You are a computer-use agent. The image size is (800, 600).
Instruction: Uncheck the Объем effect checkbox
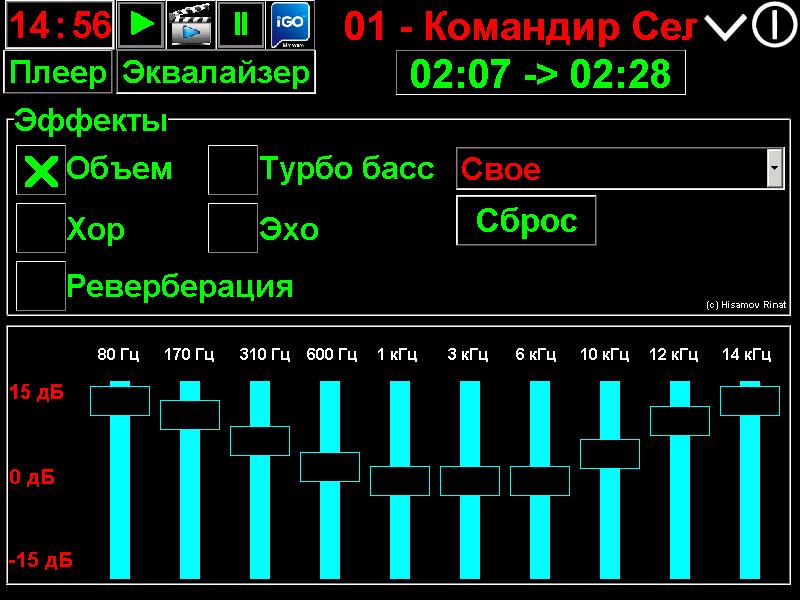tap(41, 170)
